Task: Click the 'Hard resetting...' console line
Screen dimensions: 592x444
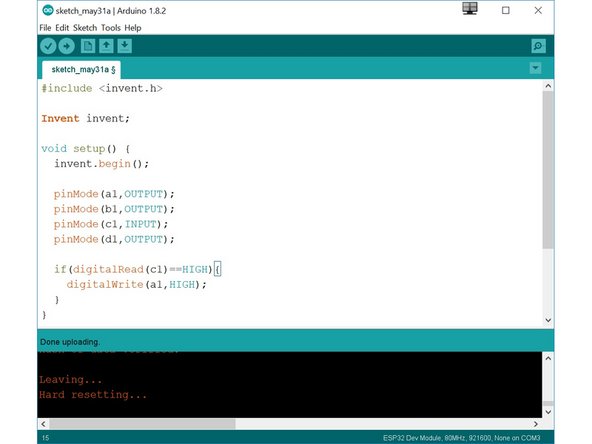Action: [93, 395]
